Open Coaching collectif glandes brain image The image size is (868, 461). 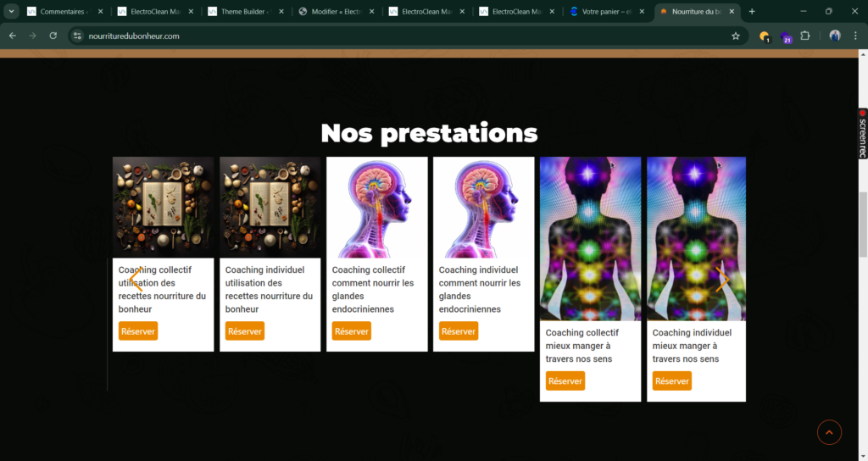coord(377,208)
